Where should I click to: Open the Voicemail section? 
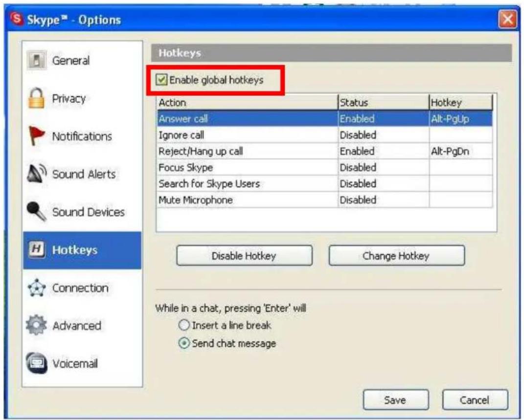pos(82,363)
